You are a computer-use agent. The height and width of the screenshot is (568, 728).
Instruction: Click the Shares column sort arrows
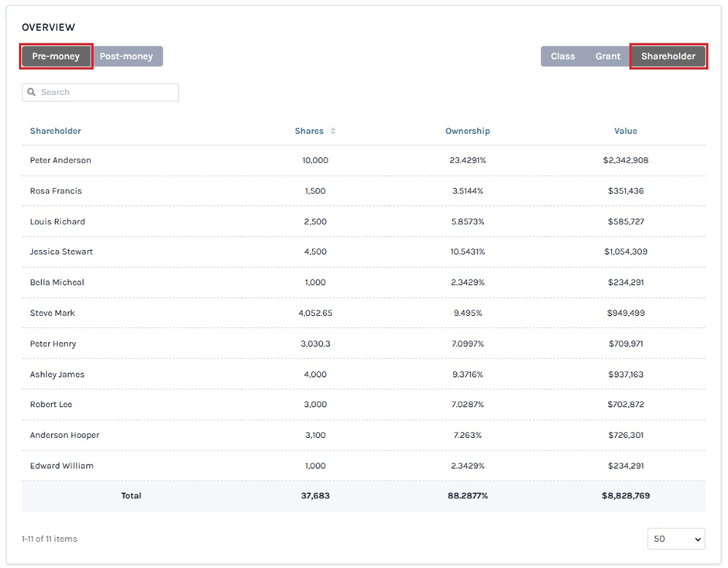click(333, 132)
